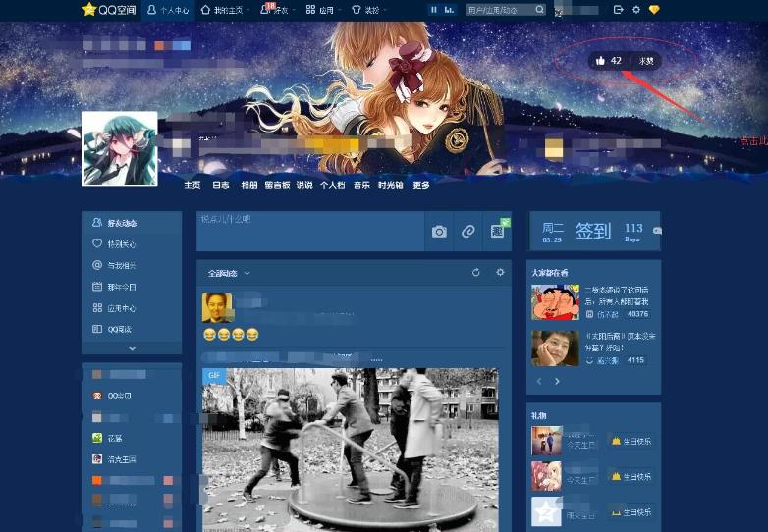Click the status text input box

click(x=310, y=232)
